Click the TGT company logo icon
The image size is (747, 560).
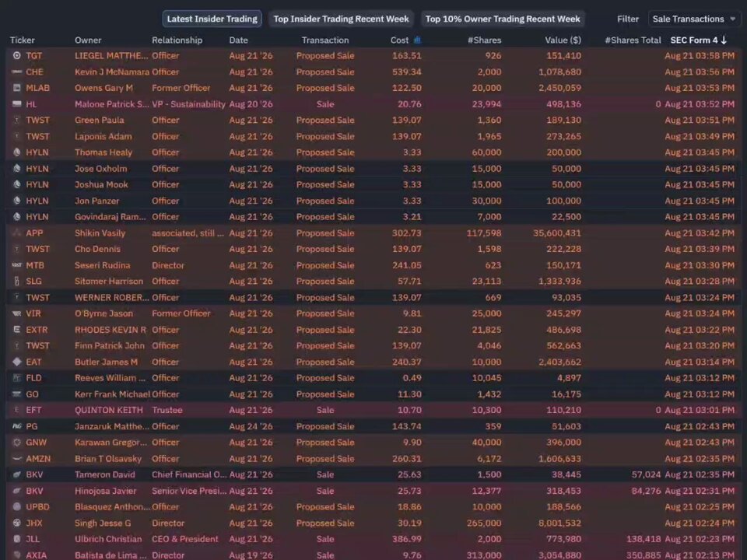pyautogui.click(x=16, y=56)
